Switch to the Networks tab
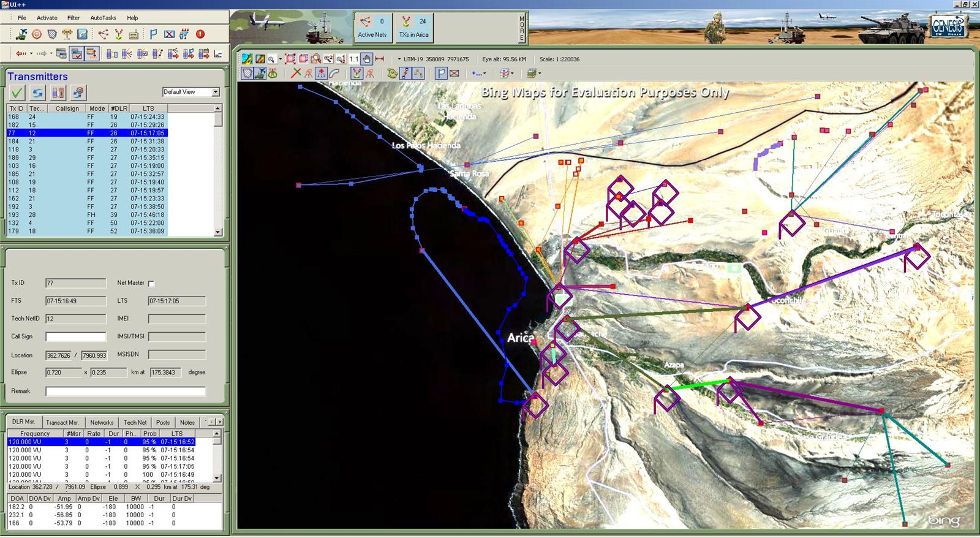This screenshot has height=538, width=980. (x=102, y=422)
